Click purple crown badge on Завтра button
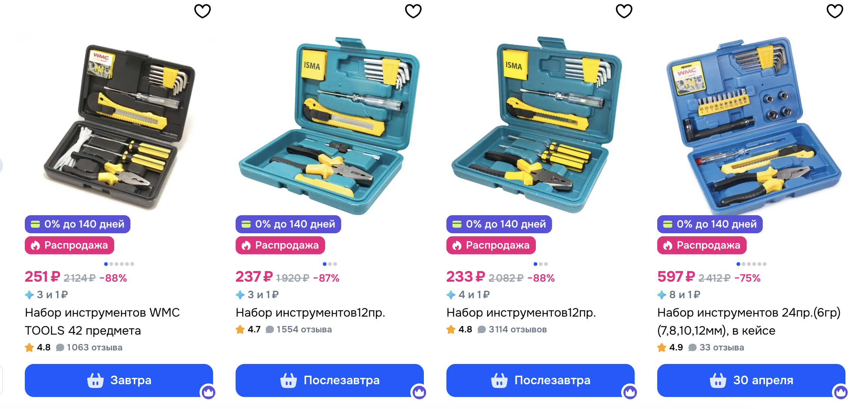 coord(208,392)
